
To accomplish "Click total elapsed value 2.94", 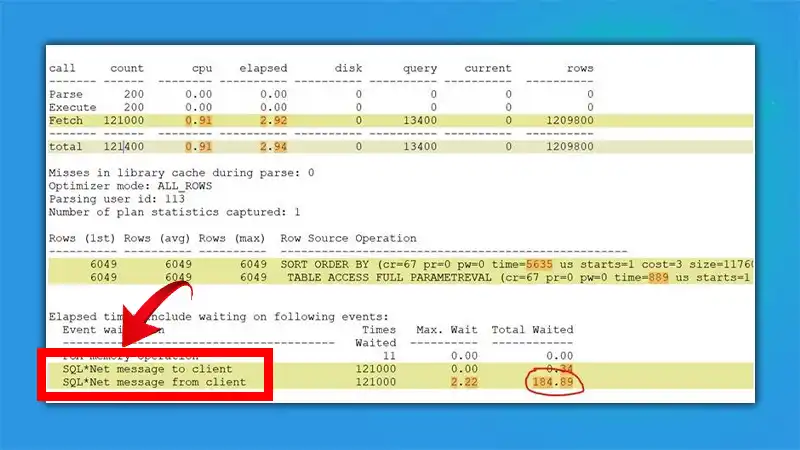I will (x=273, y=147).
